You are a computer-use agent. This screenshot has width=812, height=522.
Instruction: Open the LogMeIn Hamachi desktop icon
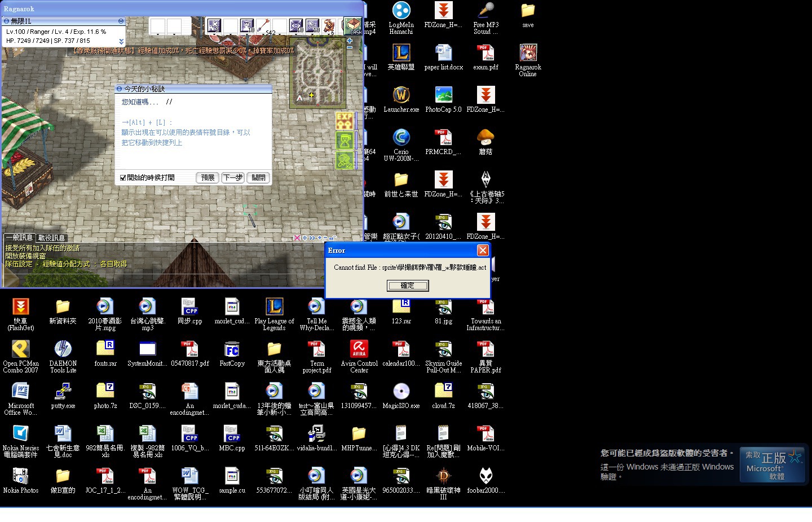[x=401, y=18]
